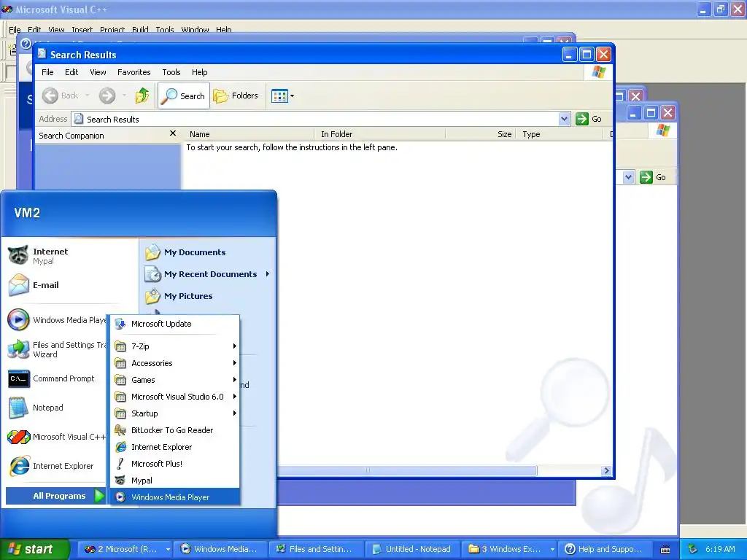Switch to Help and Support taskbar button
747x560 pixels.
(x=605, y=549)
